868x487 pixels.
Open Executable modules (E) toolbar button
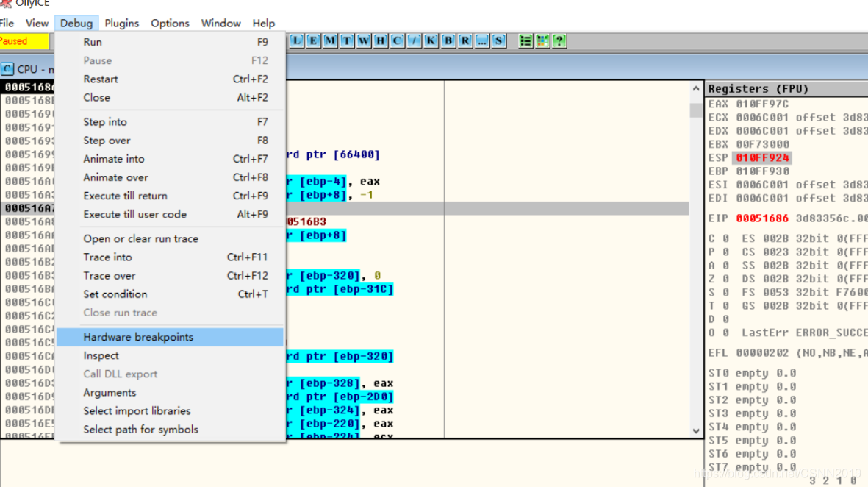click(x=313, y=40)
